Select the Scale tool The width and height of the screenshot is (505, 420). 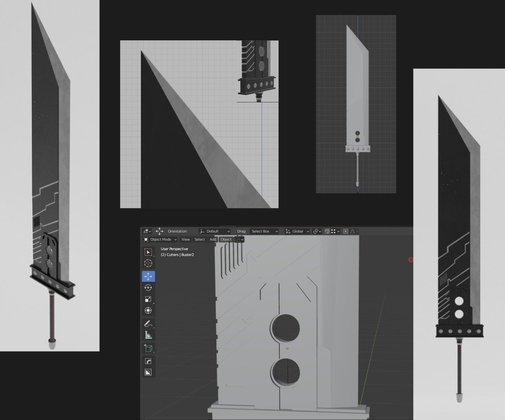(x=148, y=299)
